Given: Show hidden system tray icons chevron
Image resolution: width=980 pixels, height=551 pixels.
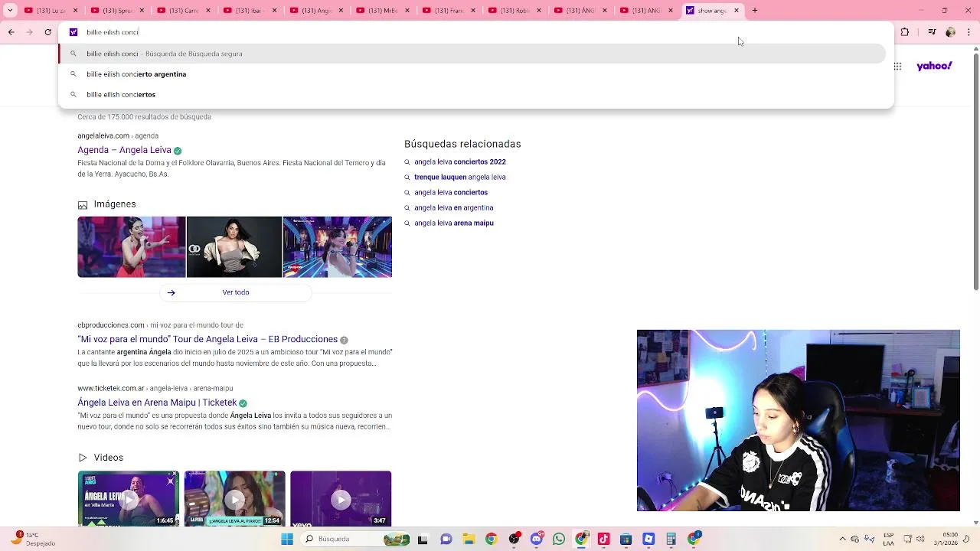Looking at the screenshot, I should coord(843,539).
